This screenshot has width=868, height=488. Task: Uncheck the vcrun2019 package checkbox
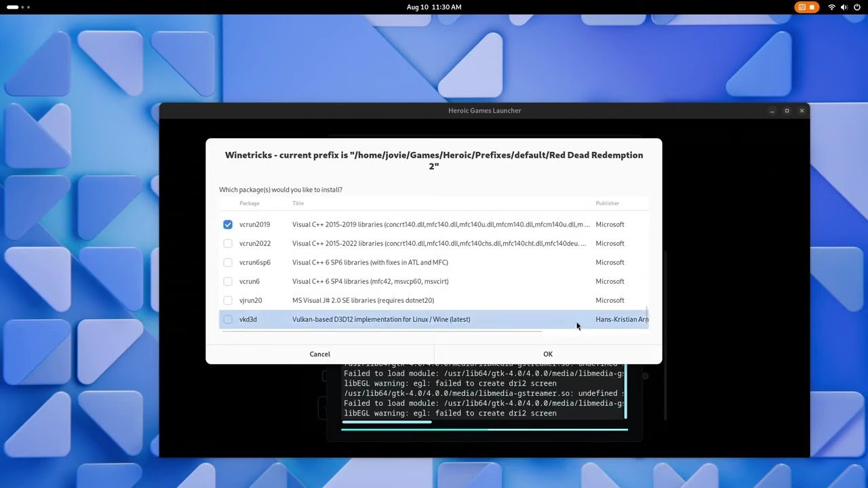[228, 224]
